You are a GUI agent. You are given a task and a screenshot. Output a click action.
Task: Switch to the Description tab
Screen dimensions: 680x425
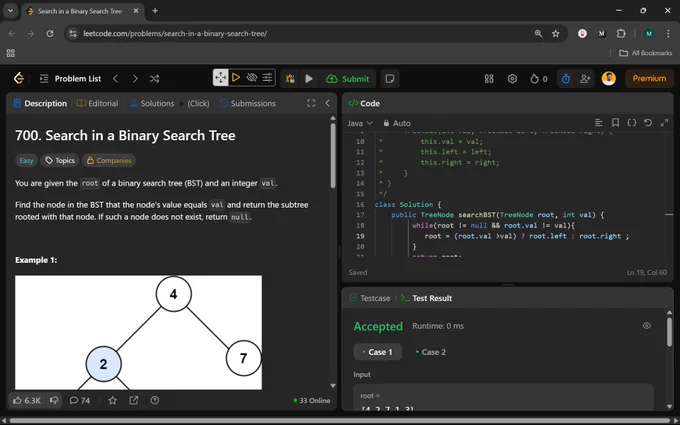click(x=40, y=103)
